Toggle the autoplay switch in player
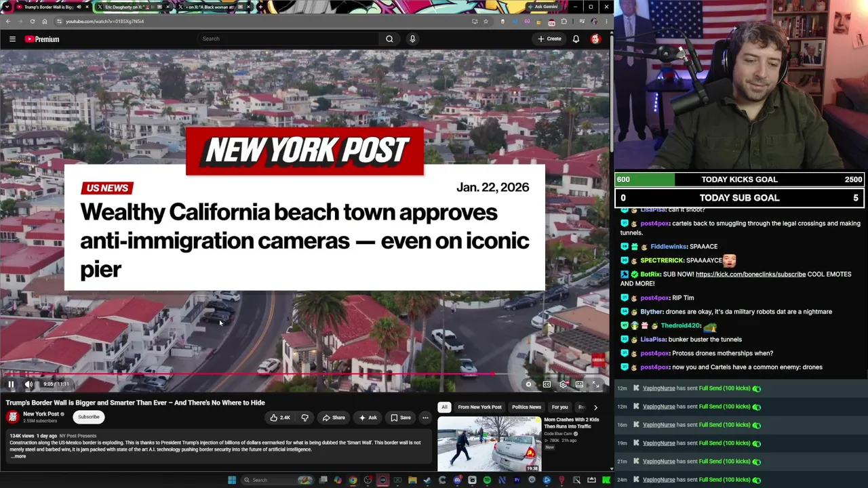Screen dimensions: 868x488 pos(529,384)
